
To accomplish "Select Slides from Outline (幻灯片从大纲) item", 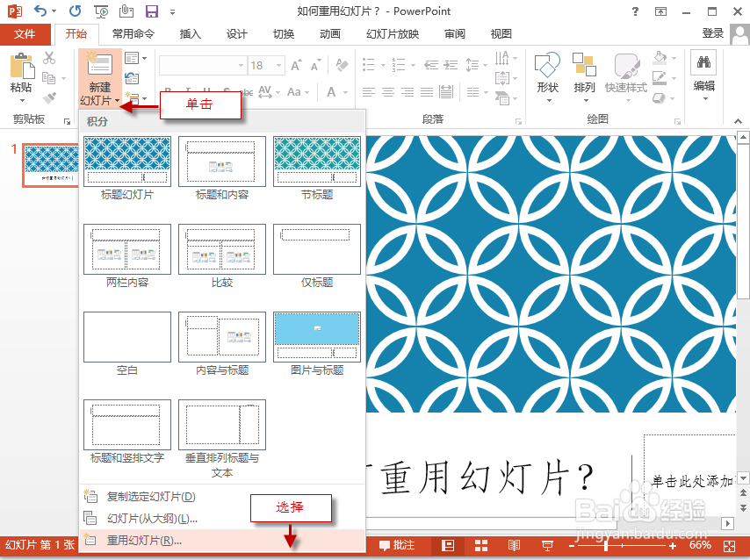I will (222, 519).
